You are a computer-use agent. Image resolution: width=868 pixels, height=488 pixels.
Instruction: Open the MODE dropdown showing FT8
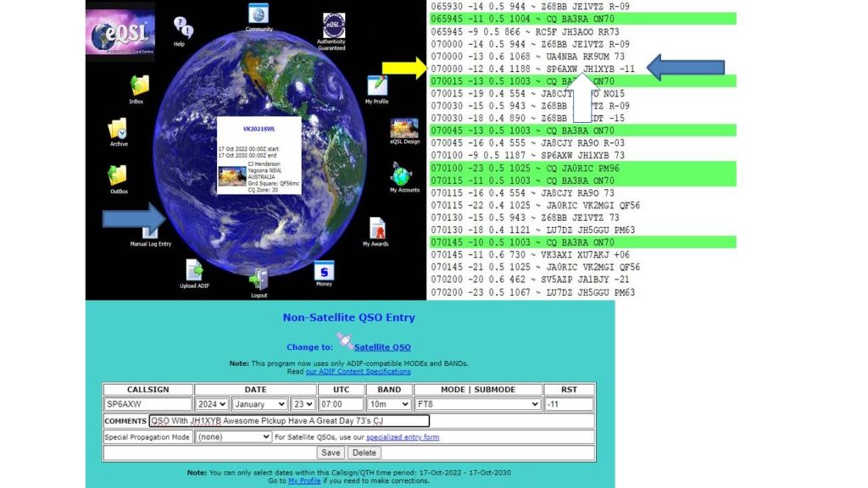pos(477,404)
